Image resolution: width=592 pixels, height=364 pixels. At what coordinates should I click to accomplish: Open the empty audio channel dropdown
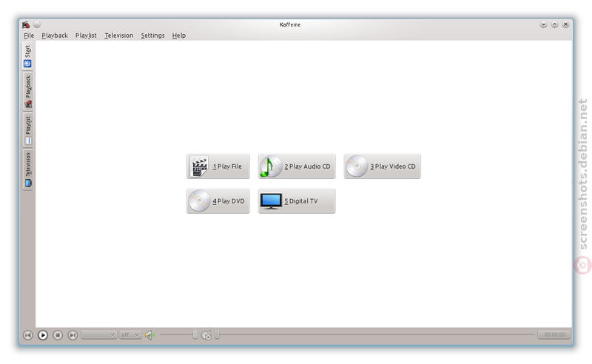[99, 335]
